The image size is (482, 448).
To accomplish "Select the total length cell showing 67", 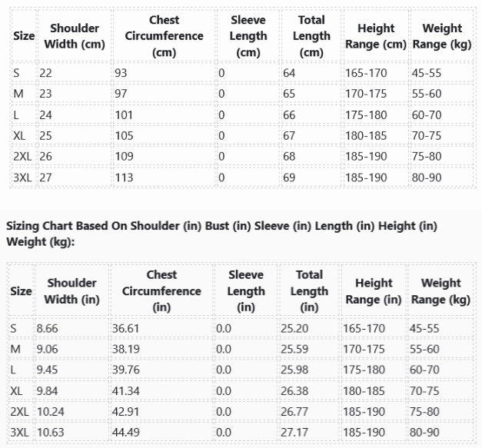I will click(289, 135).
